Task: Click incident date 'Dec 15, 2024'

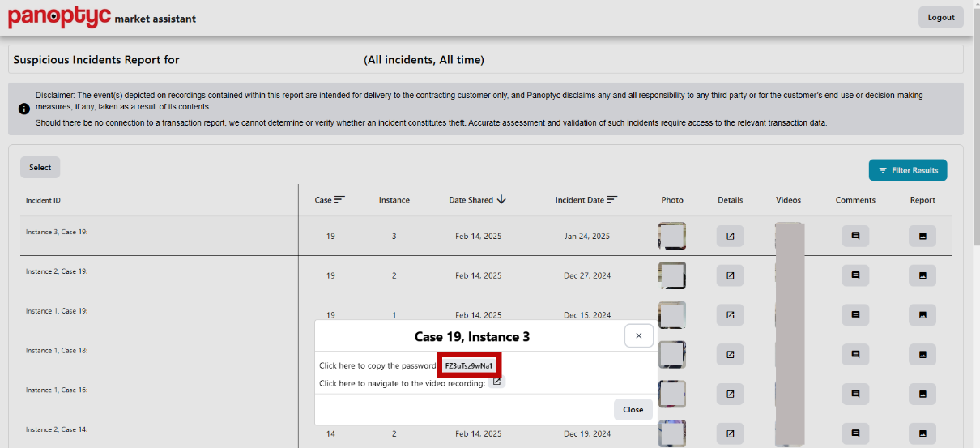Action: point(587,315)
